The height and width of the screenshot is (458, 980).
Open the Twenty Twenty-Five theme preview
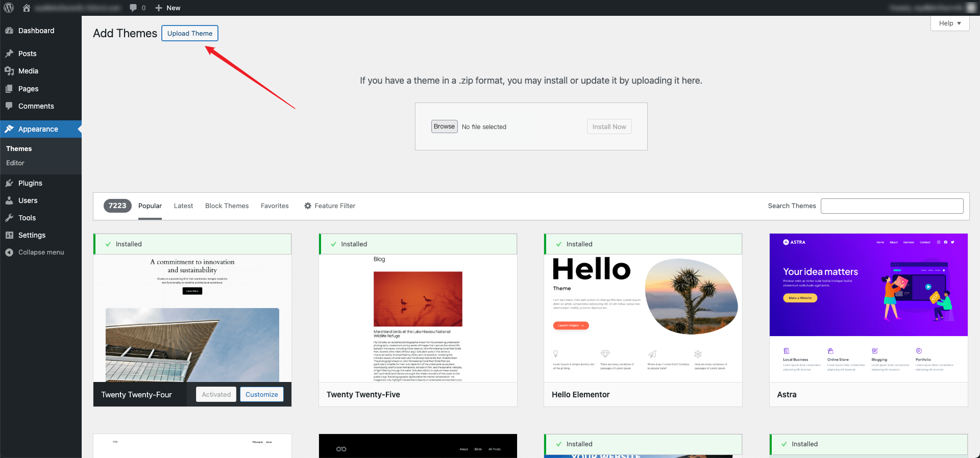(x=418, y=318)
